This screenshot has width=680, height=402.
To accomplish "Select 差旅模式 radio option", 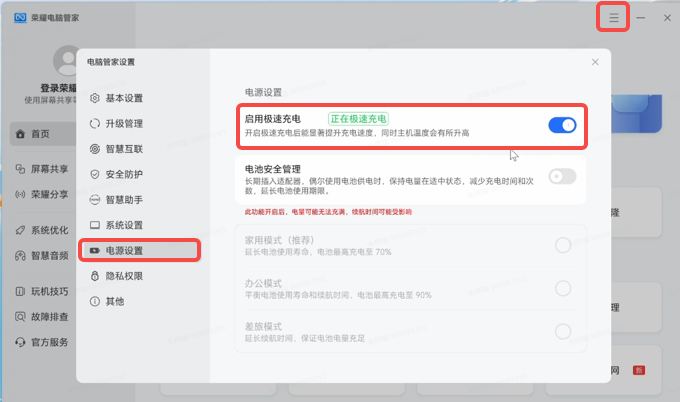I will 562,331.
